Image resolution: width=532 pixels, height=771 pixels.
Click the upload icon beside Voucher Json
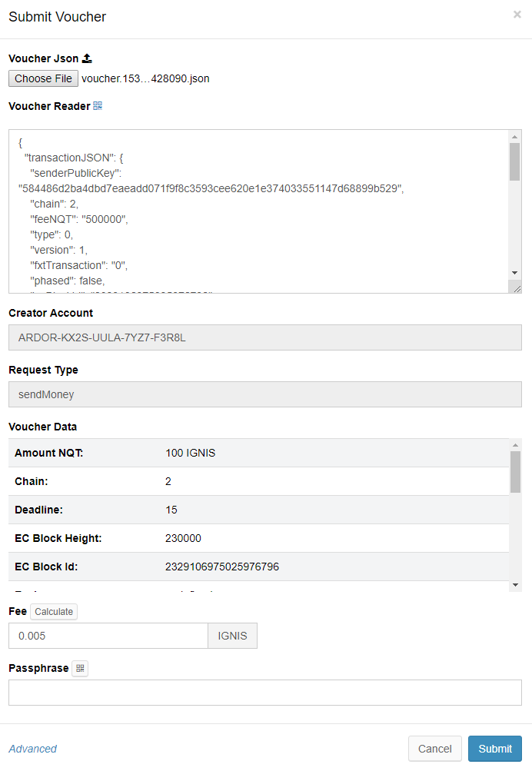point(87,58)
